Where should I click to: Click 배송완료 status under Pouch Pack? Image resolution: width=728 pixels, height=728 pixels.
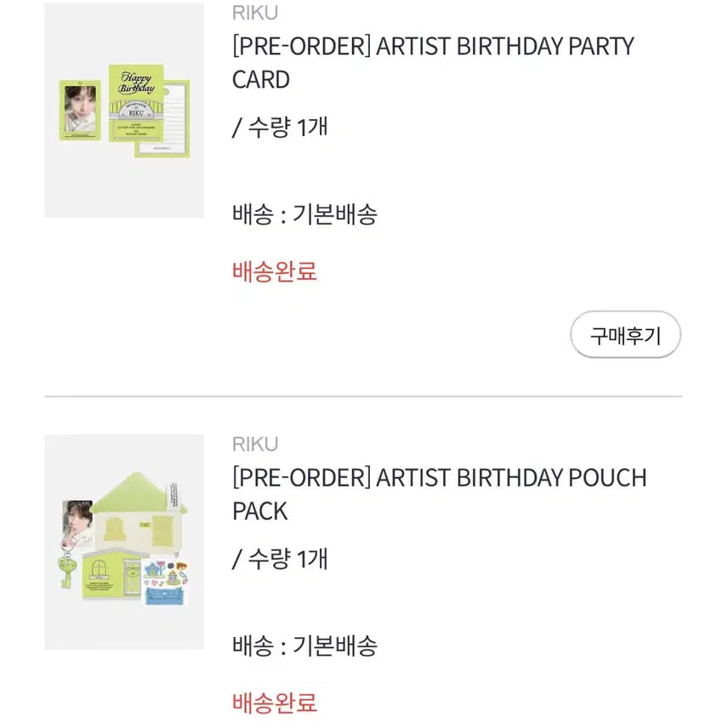click(275, 702)
